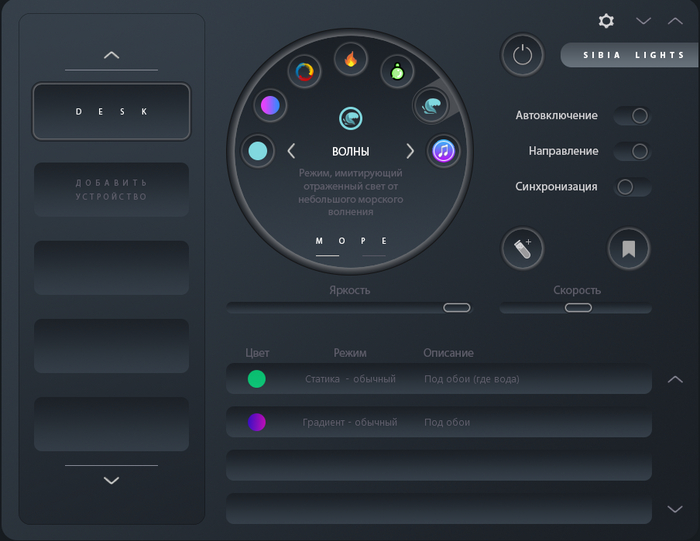Click the Яркость slider handle
This screenshot has height=541, width=700.
click(456, 308)
